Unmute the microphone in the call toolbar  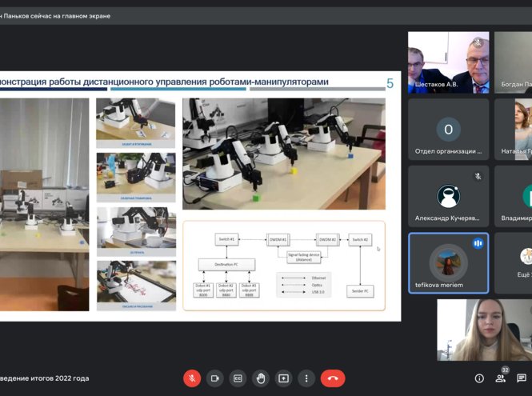click(192, 378)
